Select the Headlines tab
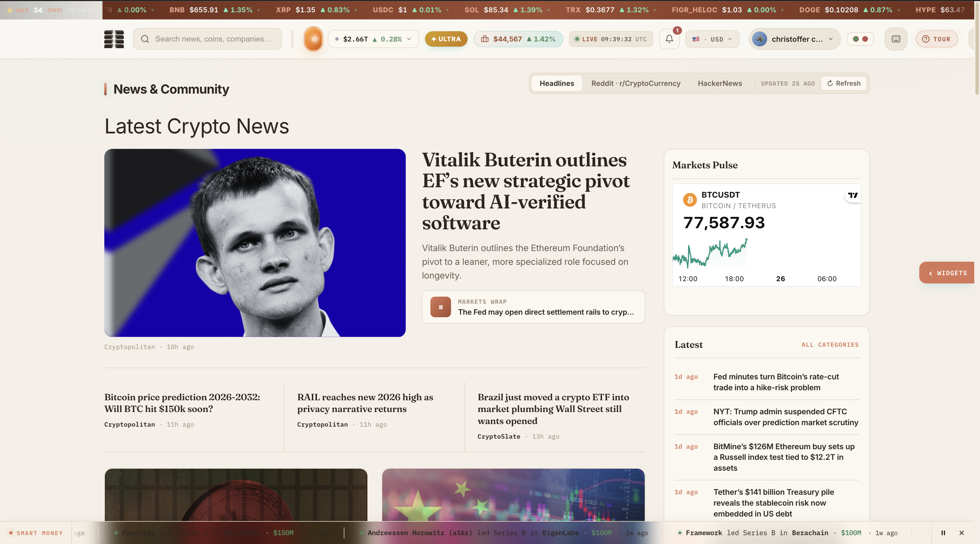This screenshot has width=980, height=544. [556, 83]
